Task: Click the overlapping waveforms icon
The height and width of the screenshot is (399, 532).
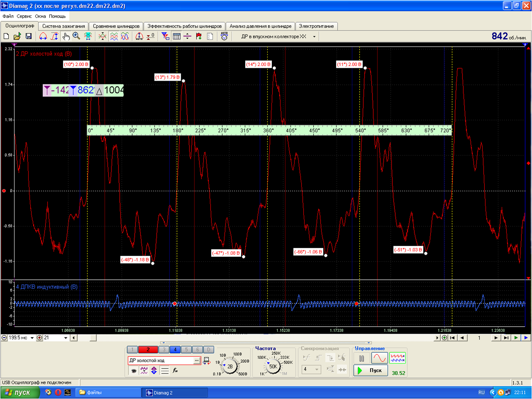Action: [125, 36]
